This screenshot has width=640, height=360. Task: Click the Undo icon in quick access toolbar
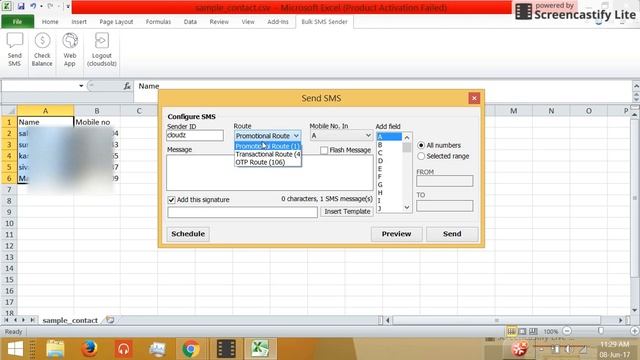(x=33, y=7)
